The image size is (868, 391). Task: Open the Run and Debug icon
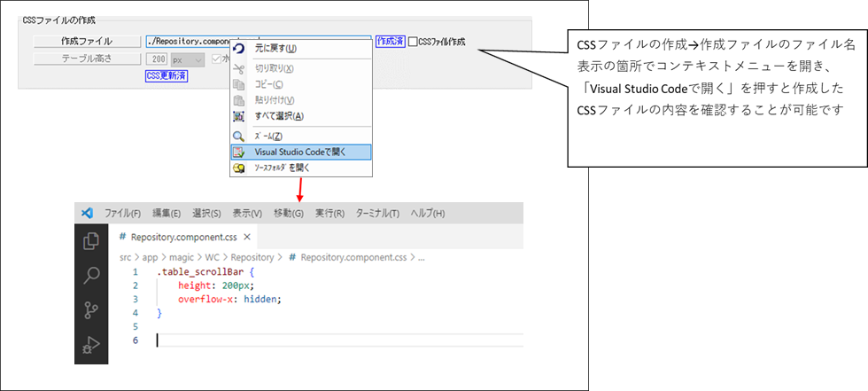[90, 345]
